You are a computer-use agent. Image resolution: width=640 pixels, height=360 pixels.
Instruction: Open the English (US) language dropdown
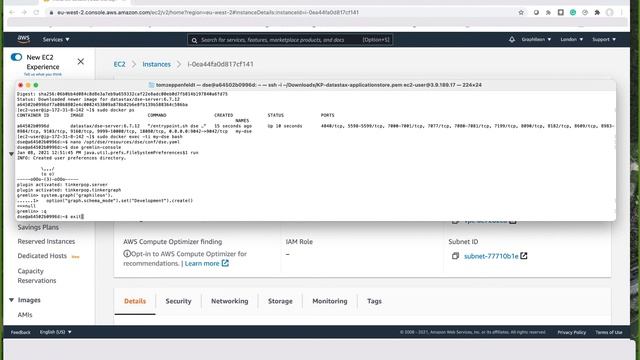pyautogui.click(x=56, y=332)
